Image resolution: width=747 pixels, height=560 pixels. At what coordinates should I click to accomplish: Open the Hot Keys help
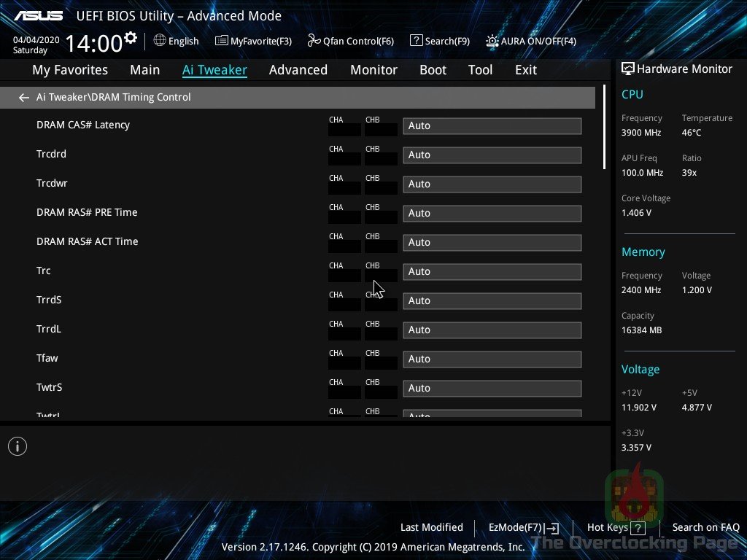click(x=610, y=527)
